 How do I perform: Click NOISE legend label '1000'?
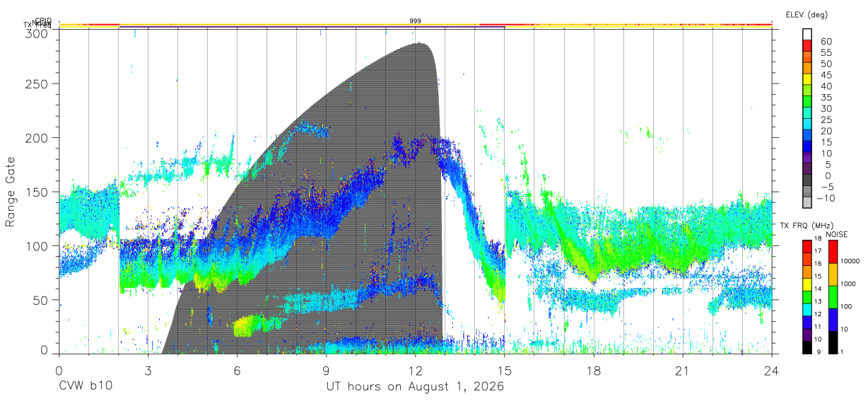pos(848,284)
